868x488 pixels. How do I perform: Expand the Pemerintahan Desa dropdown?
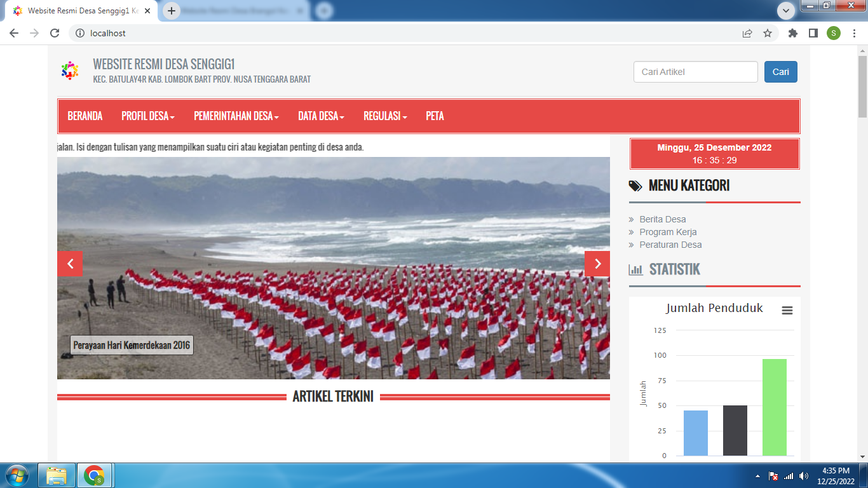pos(236,116)
